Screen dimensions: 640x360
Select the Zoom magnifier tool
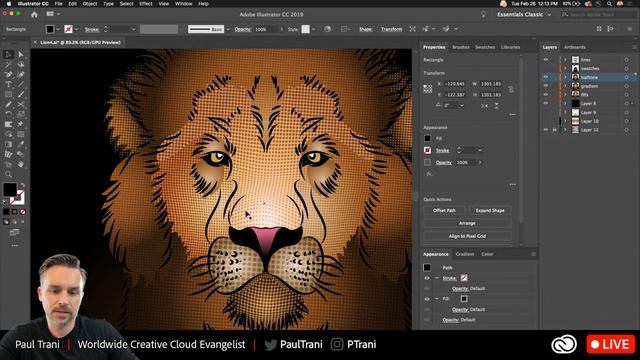point(8,174)
